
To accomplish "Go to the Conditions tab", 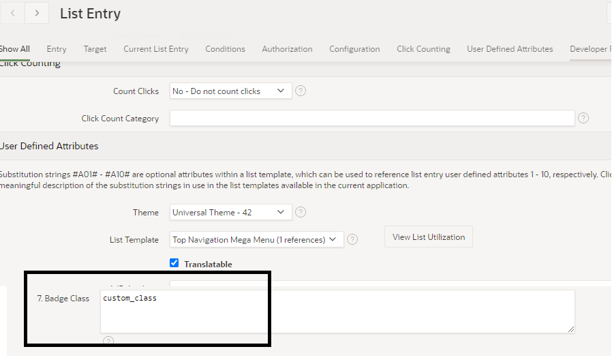I will pyautogui.click(x=225, y=49).
